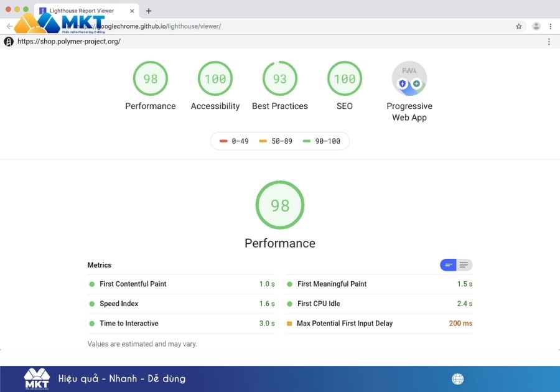The image size is (560, 392).
Task: Select the Speed Index metric
Action: coord(181,304)
